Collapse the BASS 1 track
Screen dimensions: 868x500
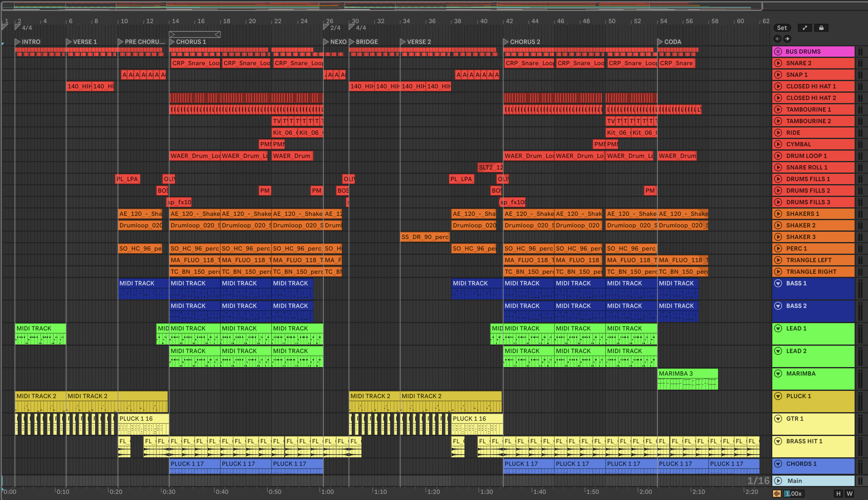point(778,283)
